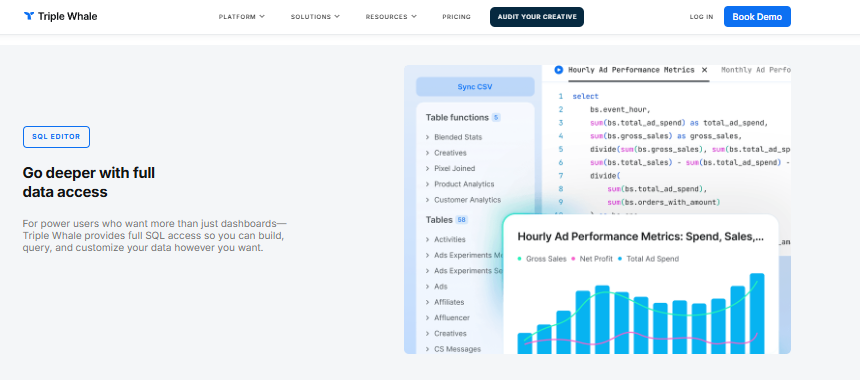Toggle the Total Ad Spend legend entry

pos(648,259)
